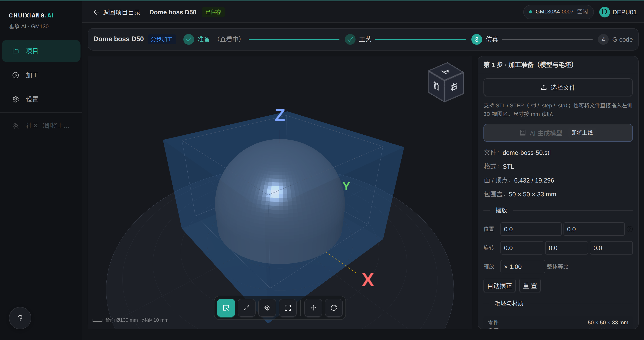Select the move (four-arrow) tool

click(313, 308)
